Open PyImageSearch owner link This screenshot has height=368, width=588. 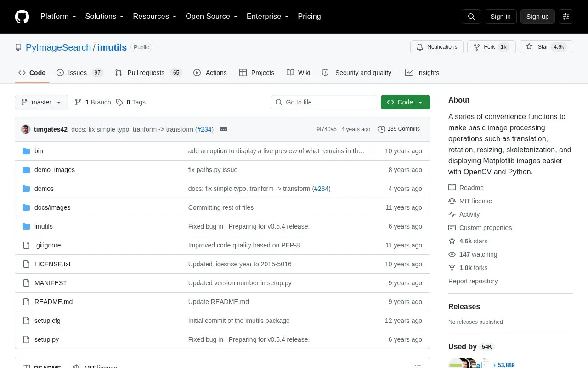pos(58,47)
